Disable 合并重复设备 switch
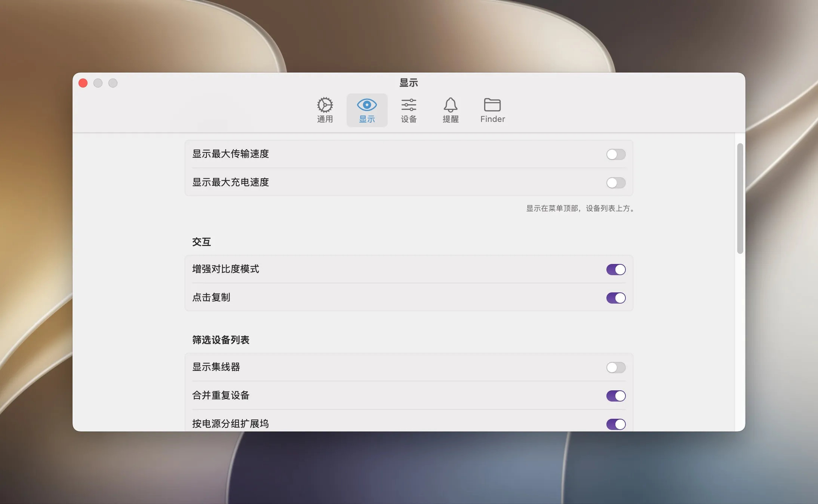818x504 pixels. click(x=616, y=396)
